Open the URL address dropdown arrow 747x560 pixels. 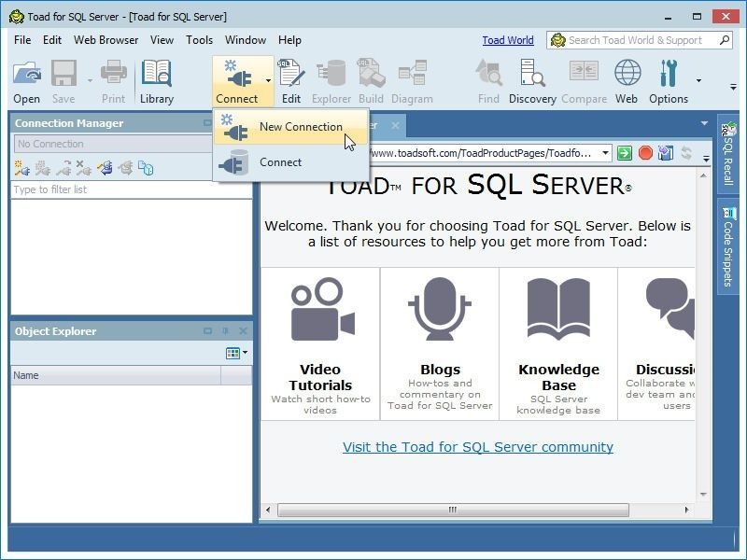605,153
